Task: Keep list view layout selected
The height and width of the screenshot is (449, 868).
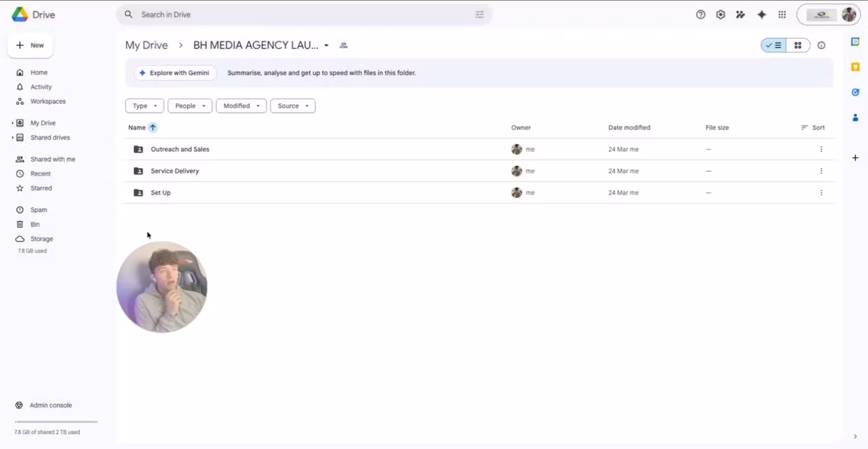Action: pyautogui.click(x=774, y=45)
